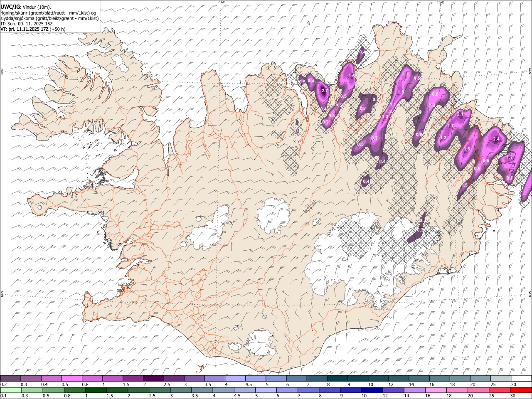The height and width of the screenshot is (399, 532).
Task: Pick upper legend dark teal swatch between 8 and 9
Action: tap(337, 378)
